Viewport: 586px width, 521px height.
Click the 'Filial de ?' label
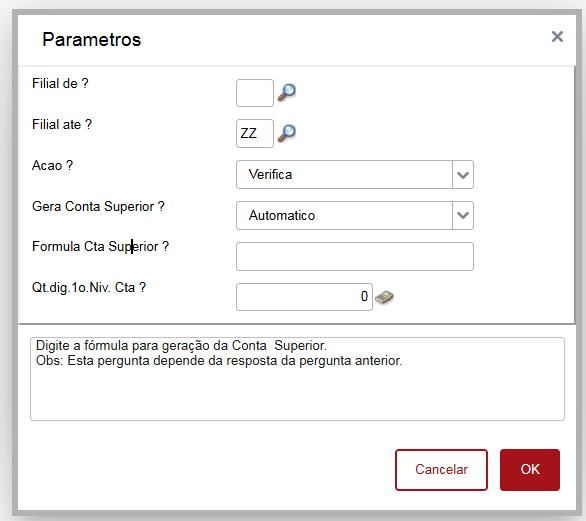coord(60,83)
